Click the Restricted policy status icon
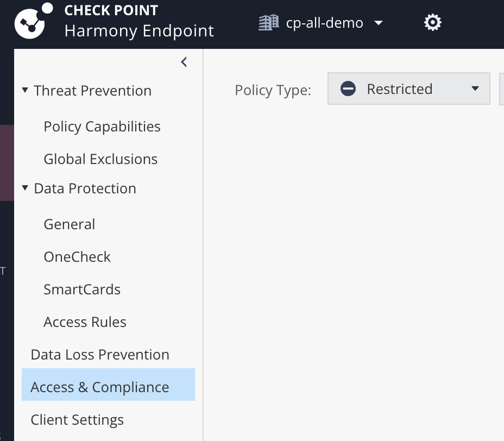 point(348,88)
